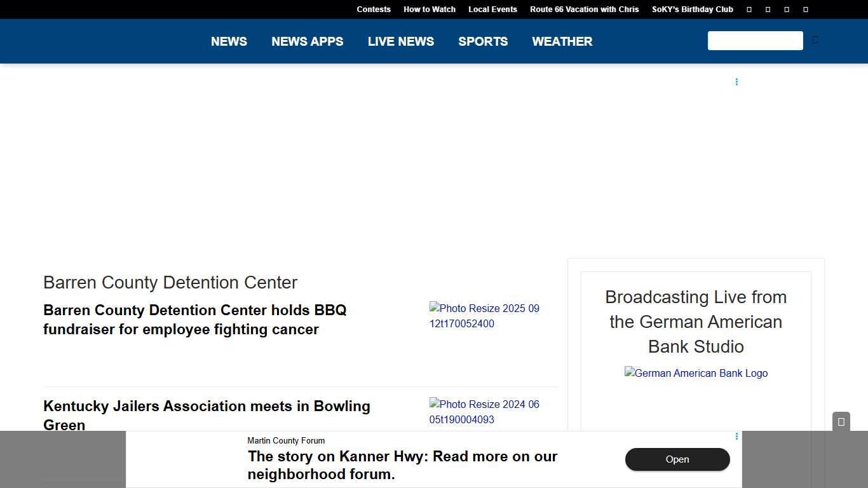Focus the search input field

coord(755,41)
